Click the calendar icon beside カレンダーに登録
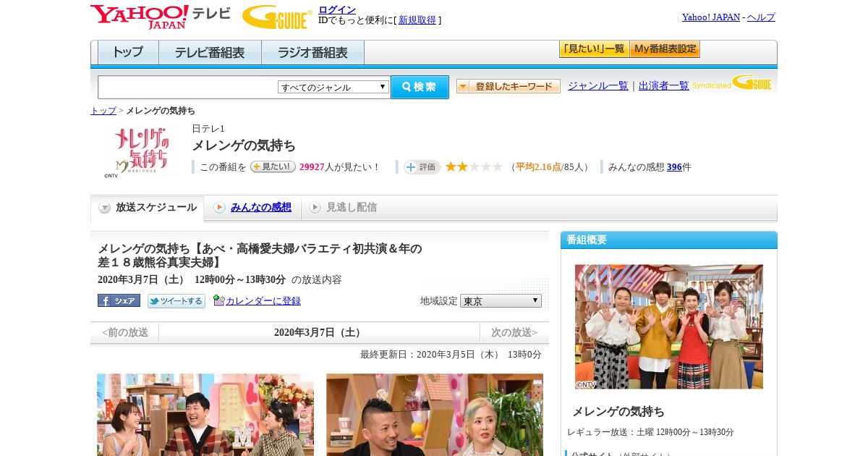The width and height of the screenshot is (868, 456). [219, 300]
